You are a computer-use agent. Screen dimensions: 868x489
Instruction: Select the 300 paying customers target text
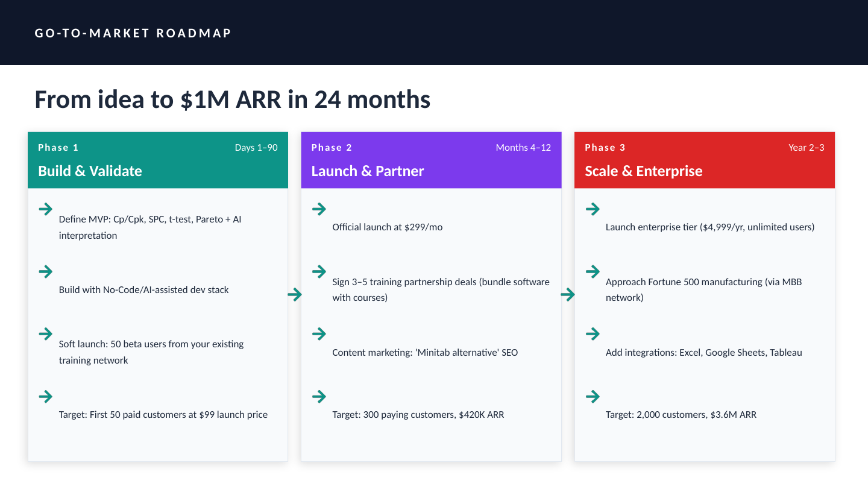(418, 415)
